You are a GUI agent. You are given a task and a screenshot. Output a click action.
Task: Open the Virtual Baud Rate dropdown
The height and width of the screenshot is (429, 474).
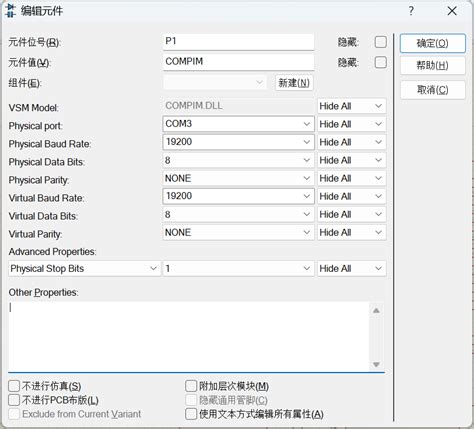[238, 196]
